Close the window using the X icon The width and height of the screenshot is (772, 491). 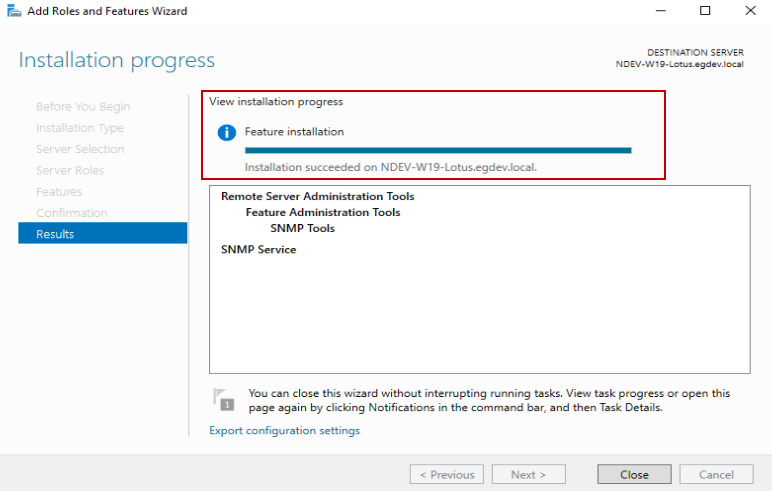click(x=750, y=11)
